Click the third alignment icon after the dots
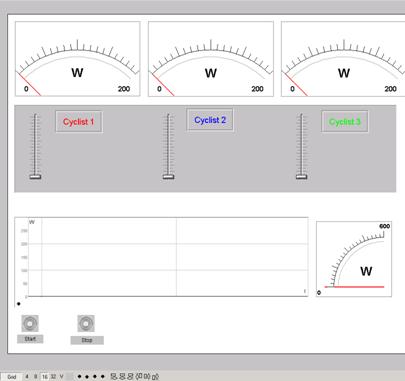This screenshot has width=405, height=381. tap(131, 377)
